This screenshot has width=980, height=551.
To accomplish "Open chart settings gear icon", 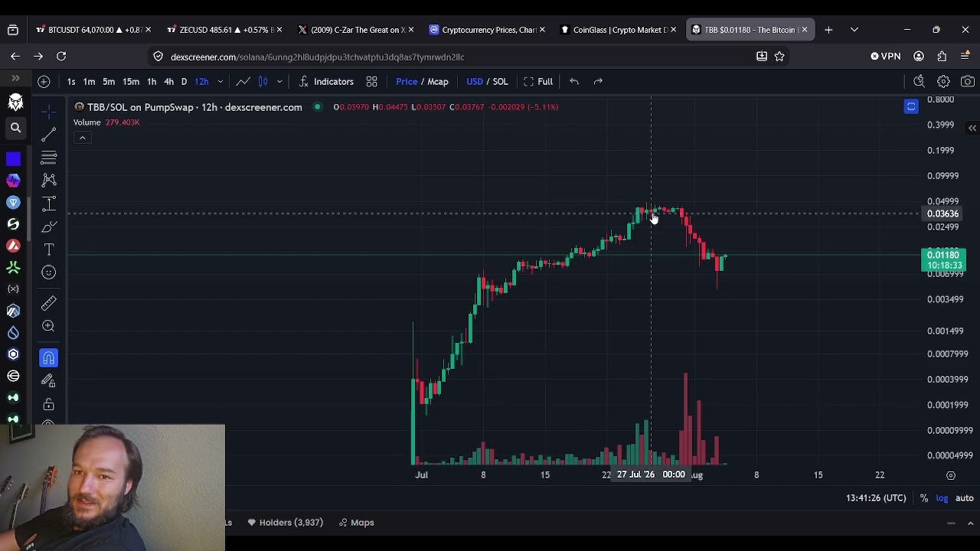I will click(x=943, y=81).
